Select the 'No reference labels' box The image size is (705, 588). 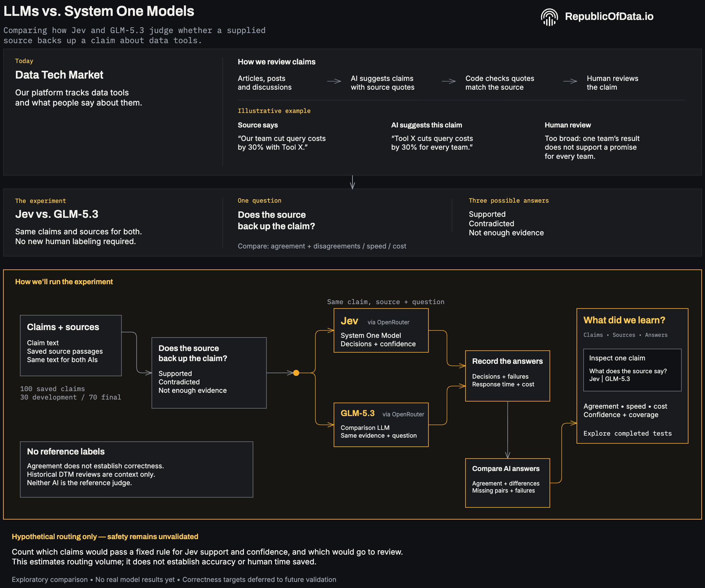[137, 469]
